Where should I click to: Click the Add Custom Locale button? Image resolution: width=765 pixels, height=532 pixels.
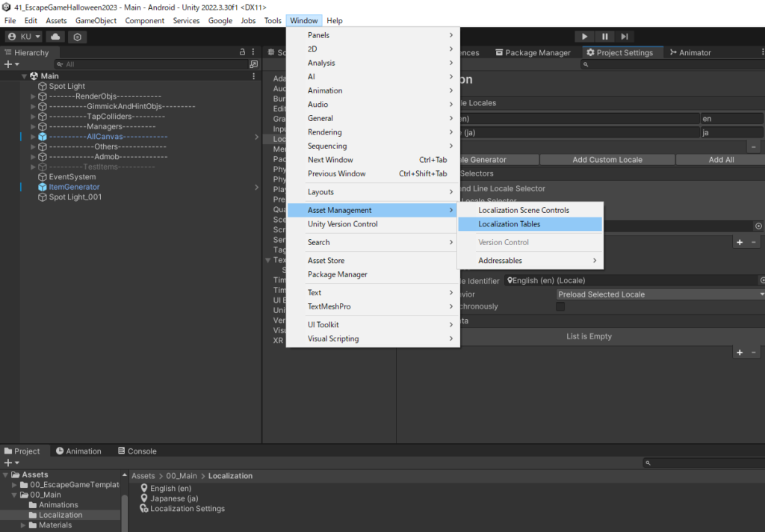(607, 160)
